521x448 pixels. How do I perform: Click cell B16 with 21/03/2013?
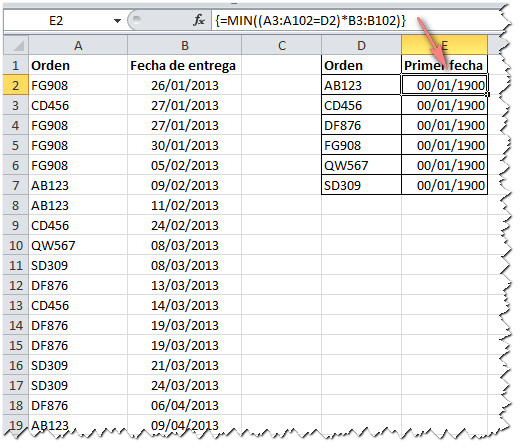coord(184,365)
